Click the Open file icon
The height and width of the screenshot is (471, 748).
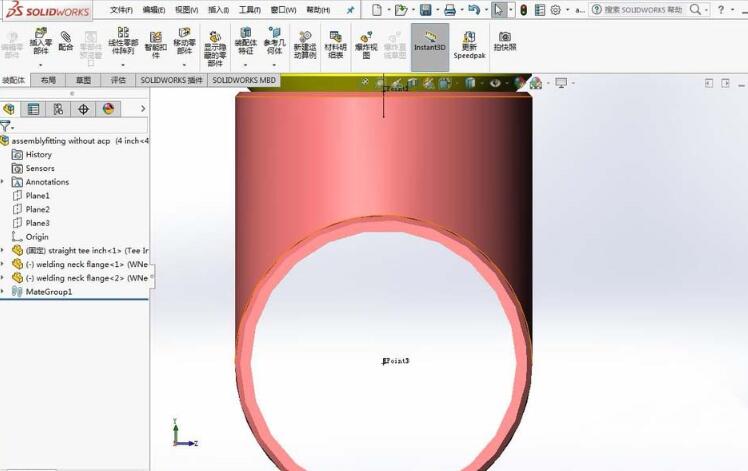pyautogui.click(x=401, y=10)
